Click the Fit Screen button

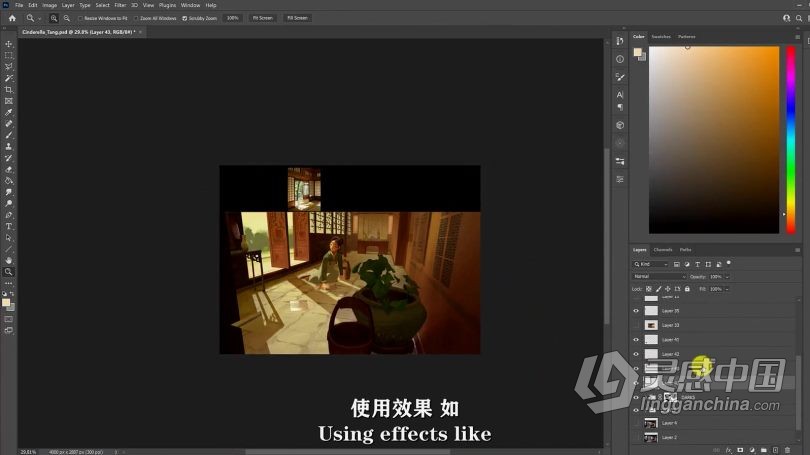262,18
